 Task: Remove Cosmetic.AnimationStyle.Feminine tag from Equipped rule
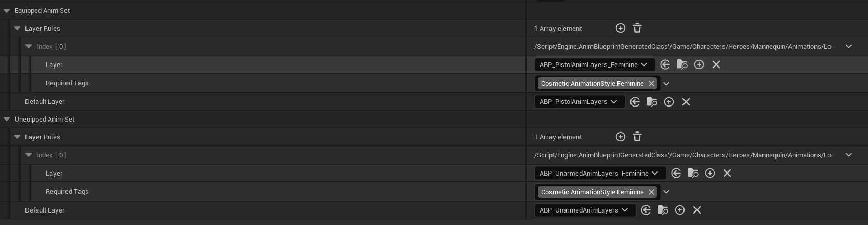(651, 84)
